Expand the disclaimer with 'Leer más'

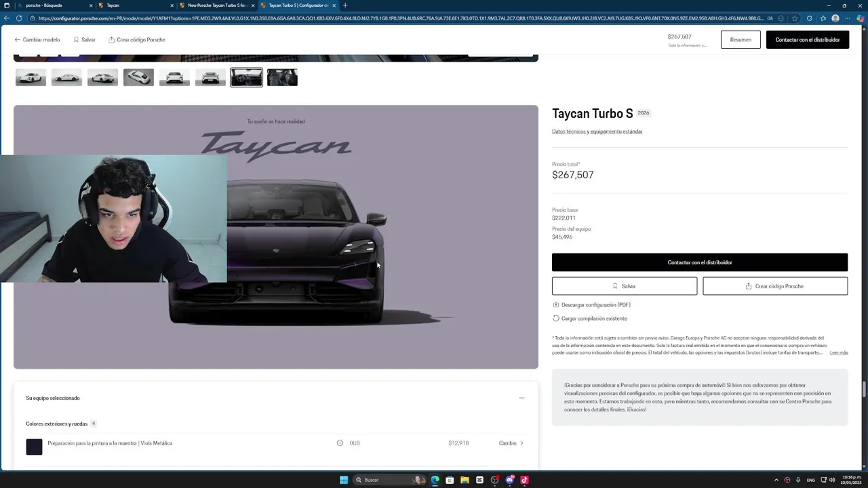click(839, 353)
